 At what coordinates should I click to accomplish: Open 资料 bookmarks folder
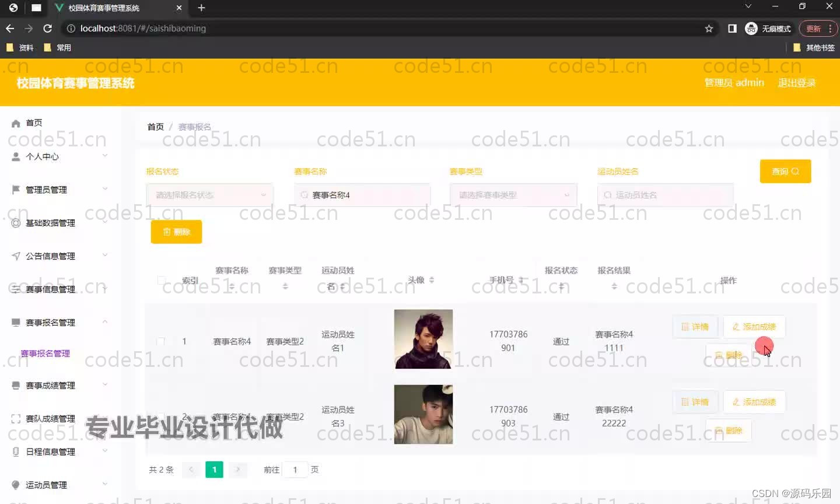coord(20,48)
